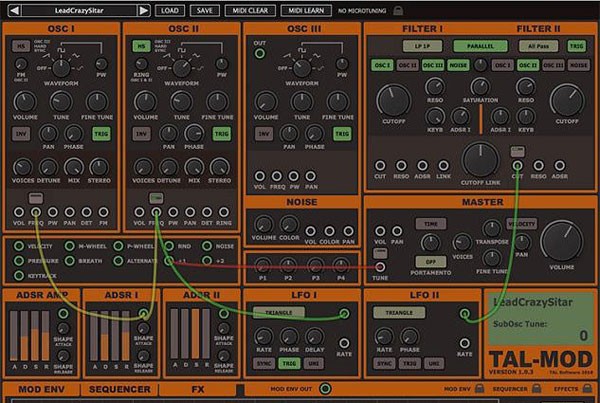Click the OSC I VOL input jack
Image resolution: width=600 pixels, height=403 pixels.
pyautogui.click(x=19, y=212)
